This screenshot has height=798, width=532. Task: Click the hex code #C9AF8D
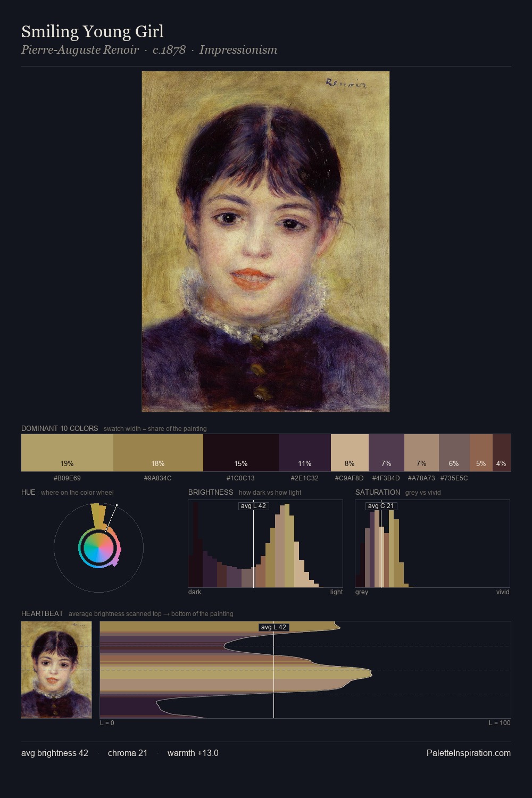[x=350, y=478]
